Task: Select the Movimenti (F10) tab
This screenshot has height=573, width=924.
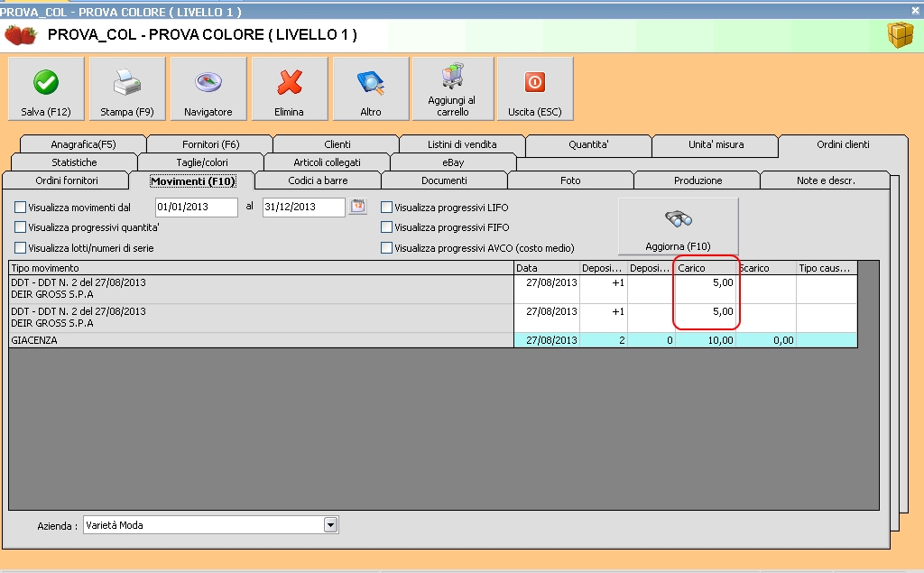Action: point(193,181)
